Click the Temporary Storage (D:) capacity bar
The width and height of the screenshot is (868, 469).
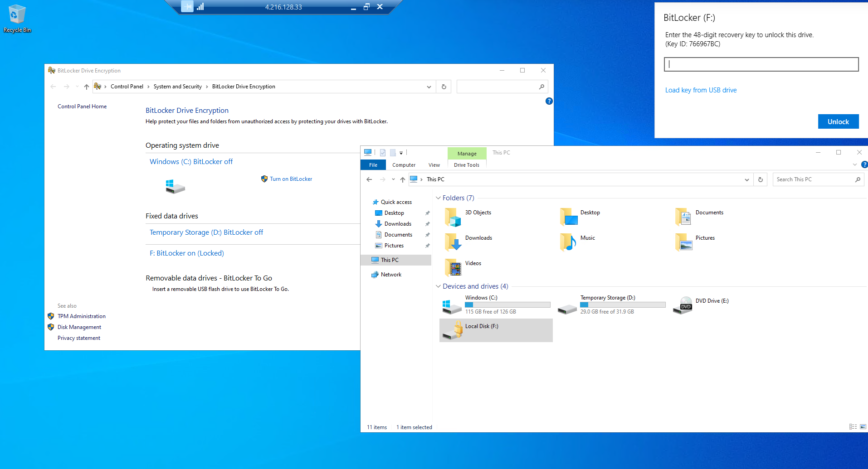point(623,305)
